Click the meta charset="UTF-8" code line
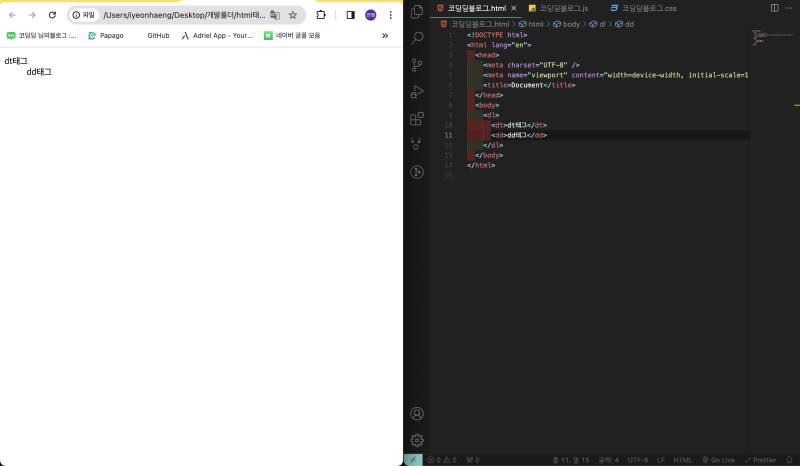The width and height of the screenshot is (800, 466). coord(531,65)
